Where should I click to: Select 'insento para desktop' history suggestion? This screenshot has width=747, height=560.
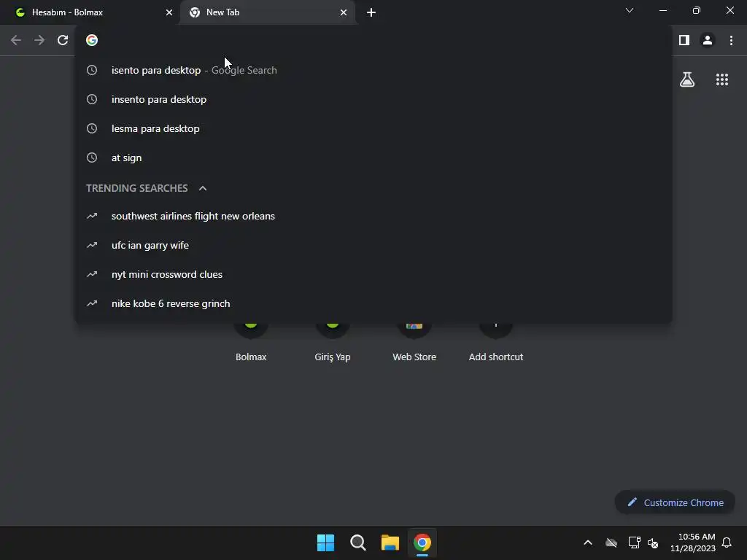(373, 99)
